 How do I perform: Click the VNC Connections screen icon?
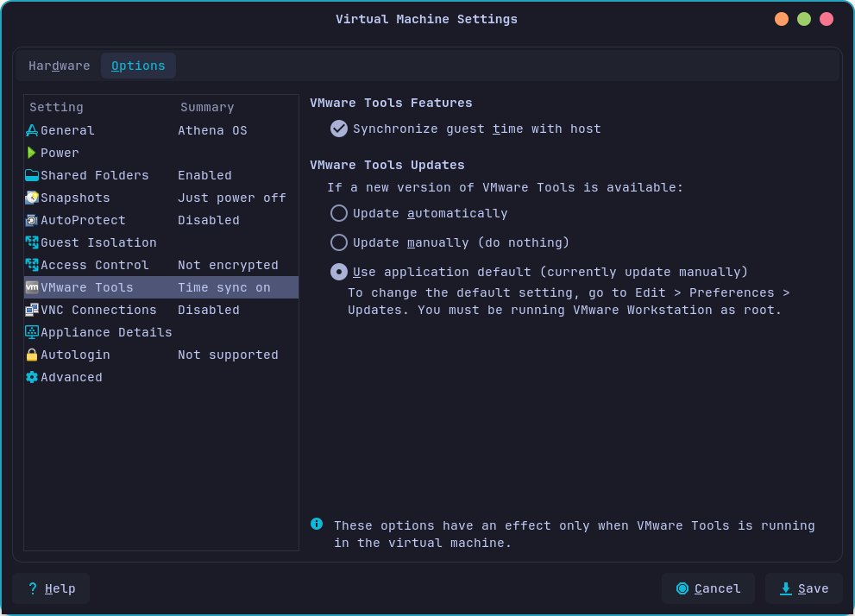click(33, 310)
